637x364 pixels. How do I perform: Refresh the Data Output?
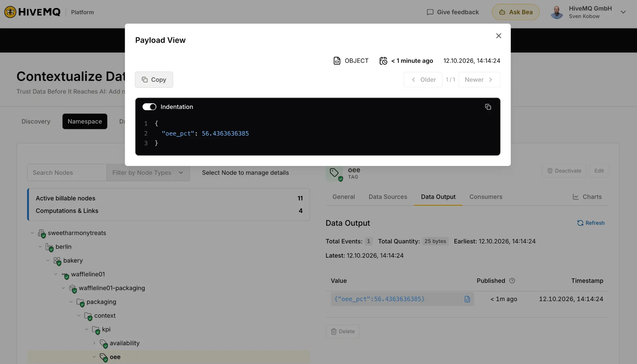point(591,223)
